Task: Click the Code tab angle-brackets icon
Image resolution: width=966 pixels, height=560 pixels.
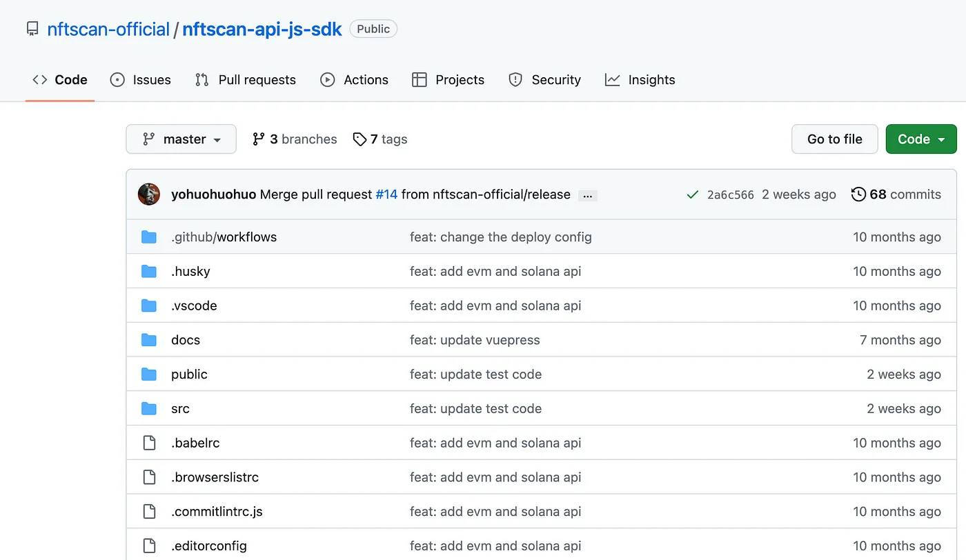Action: coord(40,80)
